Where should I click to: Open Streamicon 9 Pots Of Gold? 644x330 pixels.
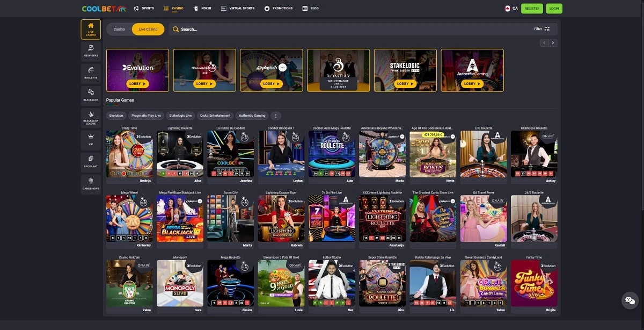click(x=281, y=283)
